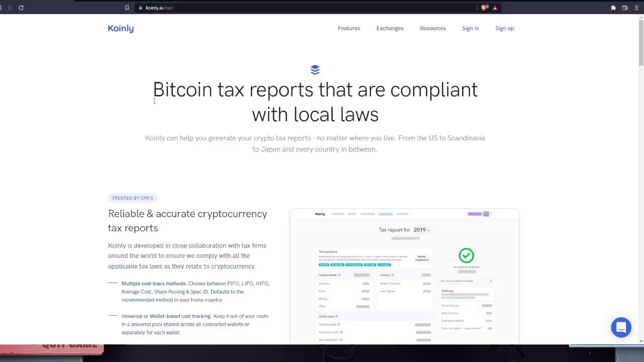
Task: Click the Sign up link
Action: (505, 28)
